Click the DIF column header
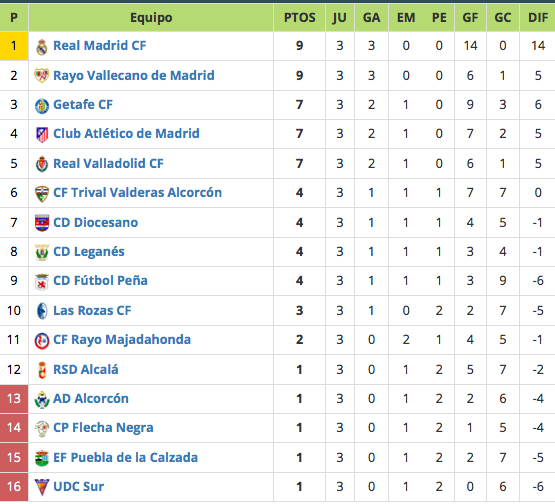555x504 pixels. [538, 18]
